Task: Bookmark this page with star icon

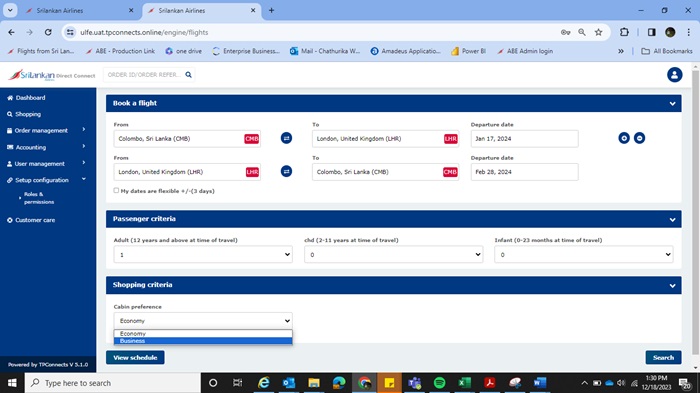Action: pos(598,32)
